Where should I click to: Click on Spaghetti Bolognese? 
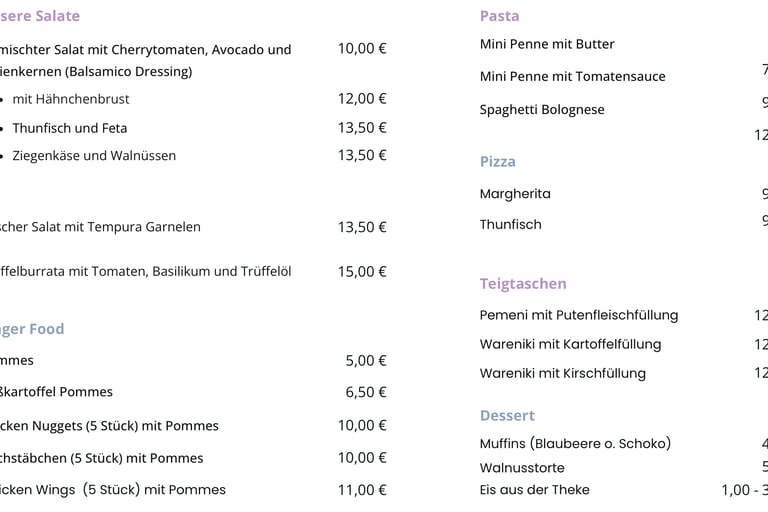click(542, 110)
